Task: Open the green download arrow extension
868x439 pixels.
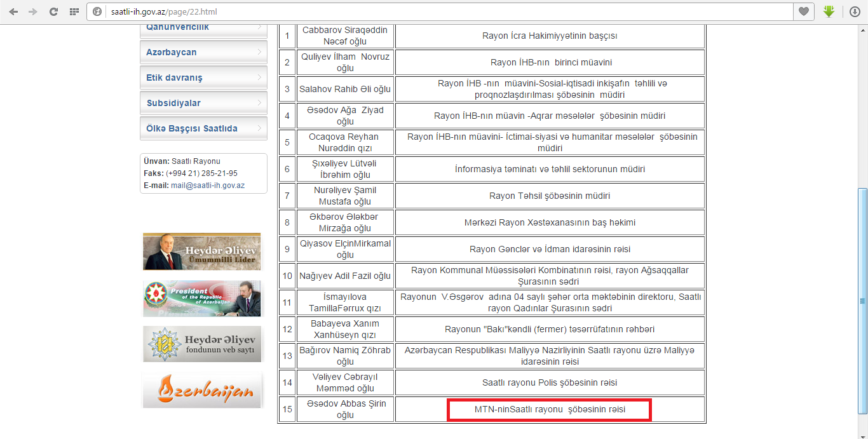Action: (829, 11)
